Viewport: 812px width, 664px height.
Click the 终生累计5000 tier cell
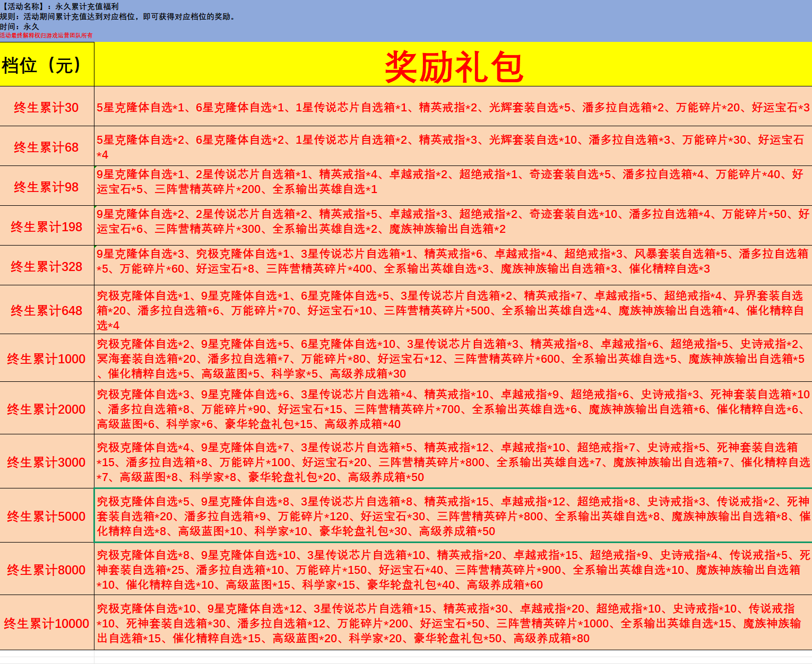[x=47, y=516]
